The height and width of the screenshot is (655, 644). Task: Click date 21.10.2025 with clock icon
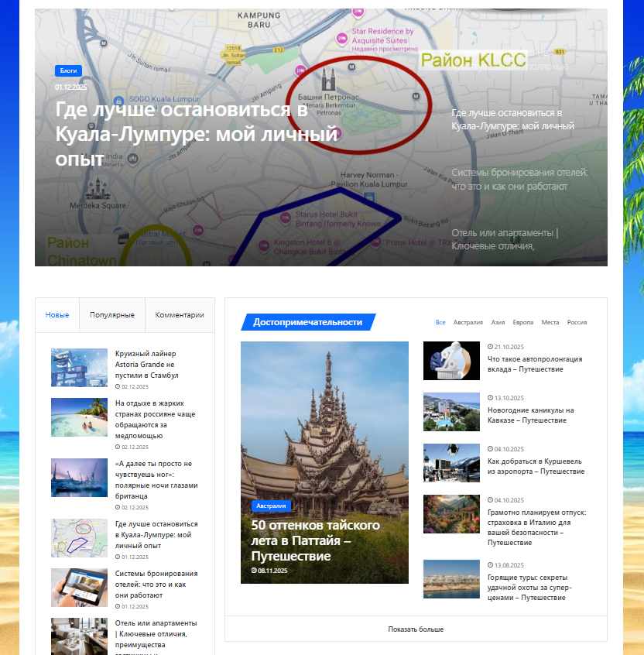505,347
